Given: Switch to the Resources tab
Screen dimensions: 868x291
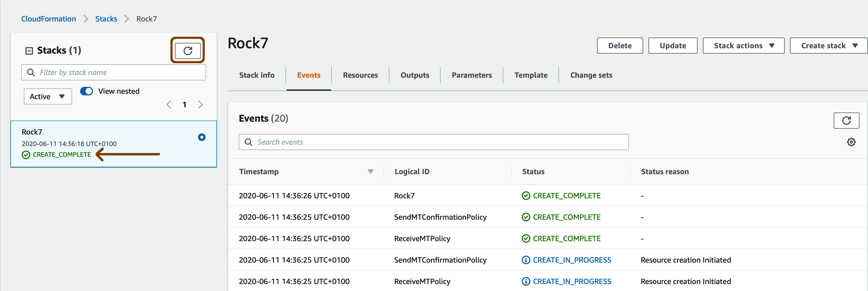Looking at the screenshot, I should coord(360,75).
